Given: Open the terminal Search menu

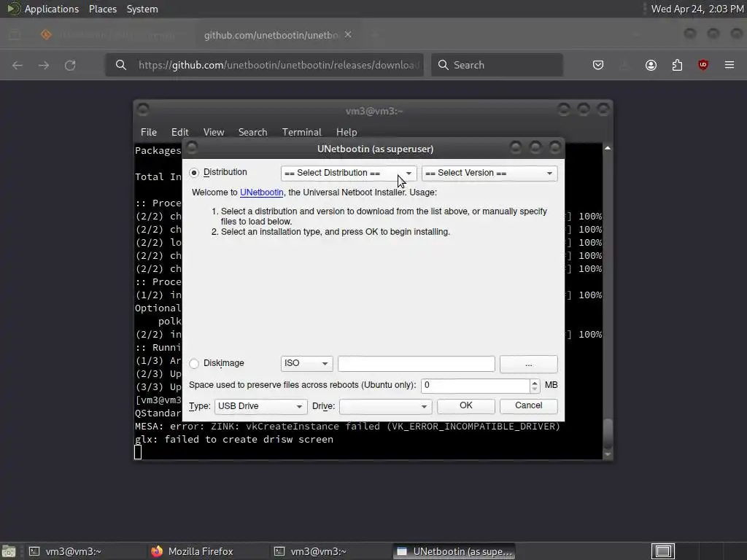Looking at the screenshot, I should pos(252,133).
